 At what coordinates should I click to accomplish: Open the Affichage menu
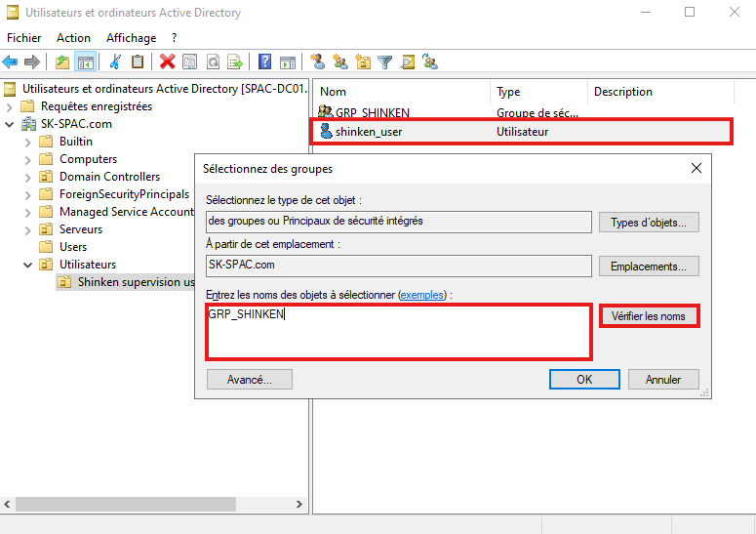pyautogui.click(x=131, y=38)
